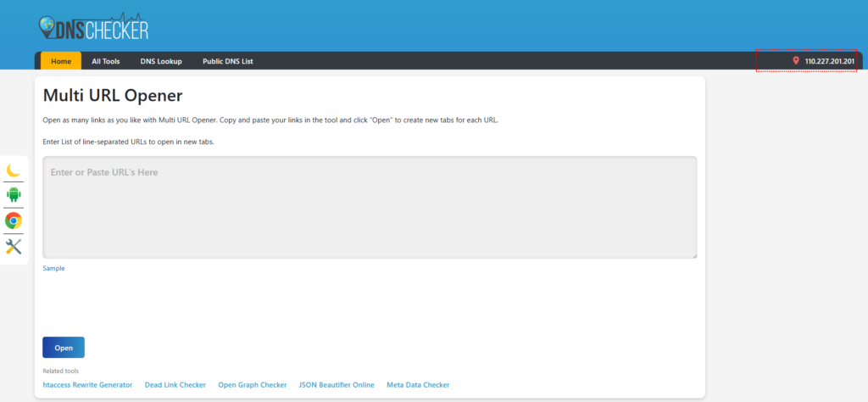Click the red location pin icon
Viewport: 868px width, 402px height.
(796, 61)
